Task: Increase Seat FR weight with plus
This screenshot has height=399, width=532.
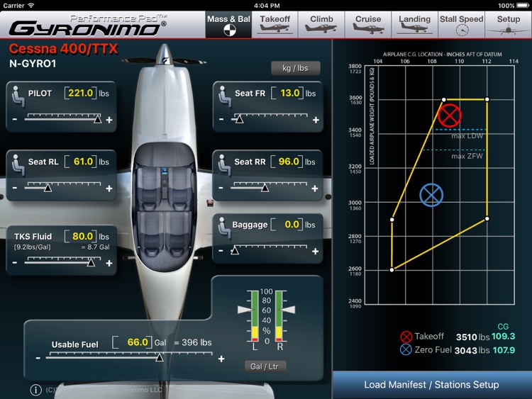Action: pyautogui.click(x=316, y=120)
